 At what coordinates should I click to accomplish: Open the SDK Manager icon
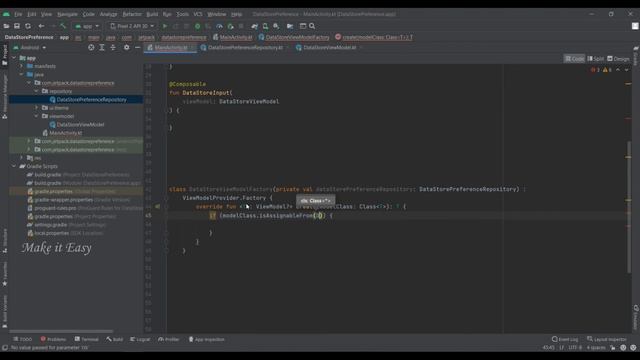tap(276, 26)
